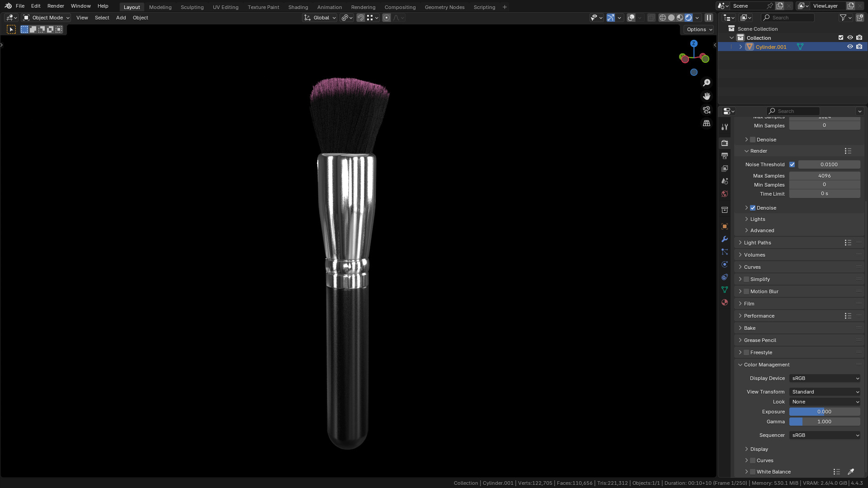The height and width of the screenshot is (488, 868).
Task: Open the Object Mode dropdown
Action: coord(46,18)
